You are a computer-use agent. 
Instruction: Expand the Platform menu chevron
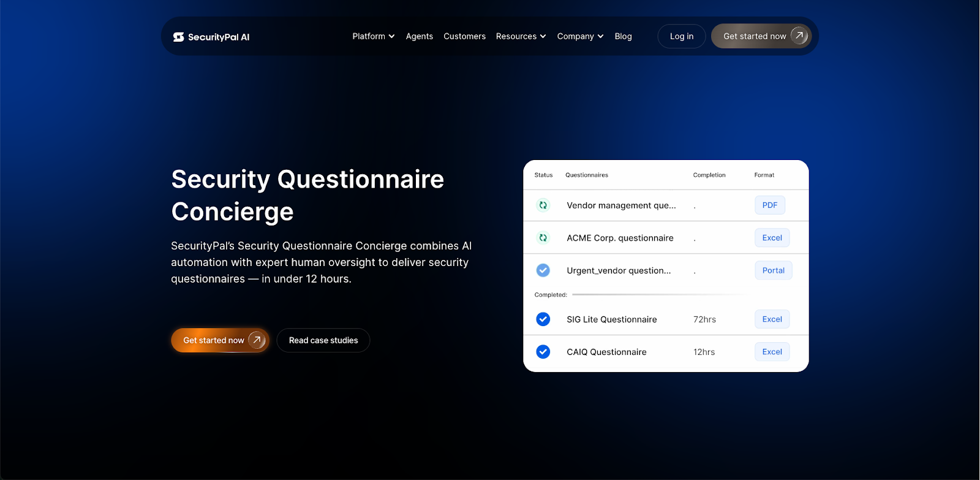391,37
